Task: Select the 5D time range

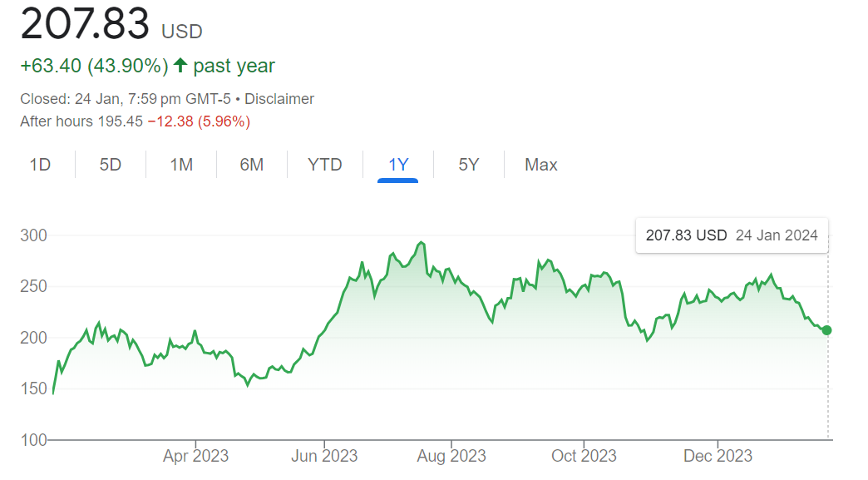Action: coord(109,164)
